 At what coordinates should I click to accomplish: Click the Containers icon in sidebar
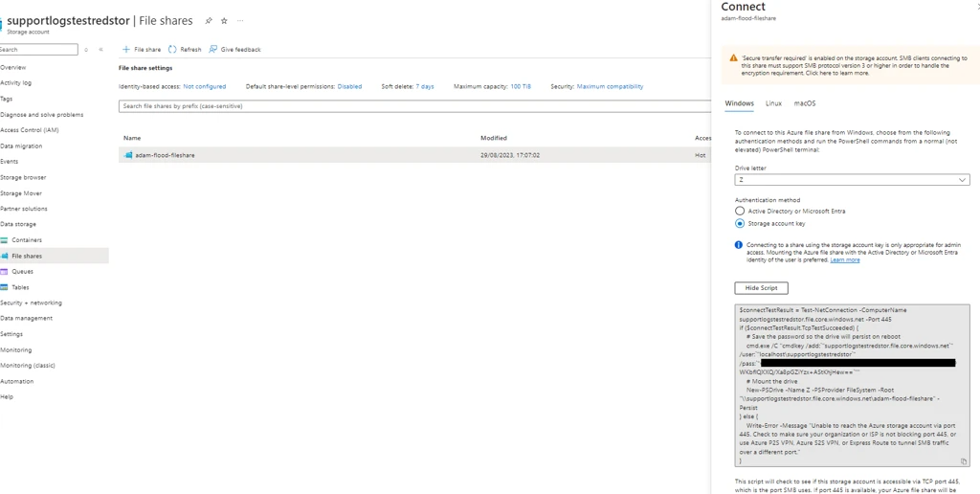[5, 240]
